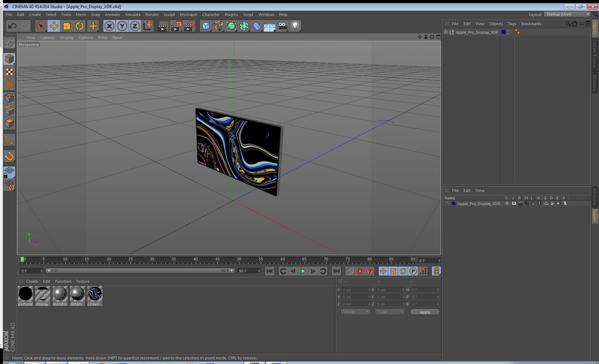This screenshot has height=364, width=599.
Task: Record active objects keyframe
Action: 350,271
